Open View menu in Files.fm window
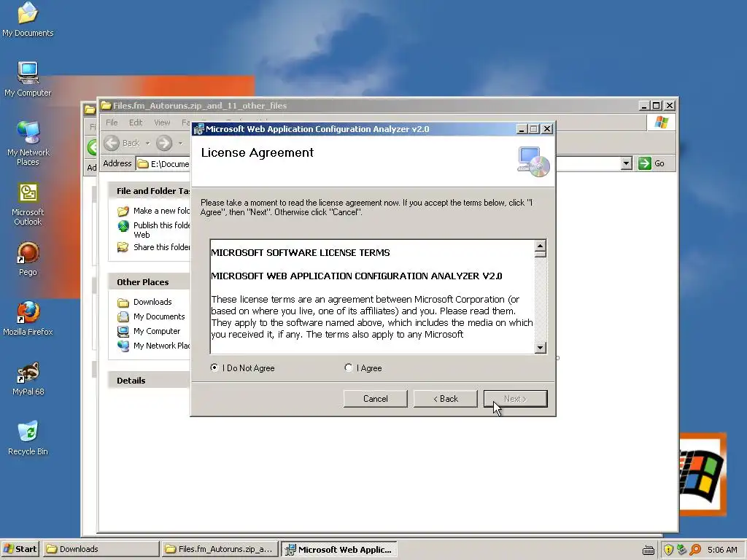Image resolution: width=747 pixels, height=560 pixels. pos(162,122)
